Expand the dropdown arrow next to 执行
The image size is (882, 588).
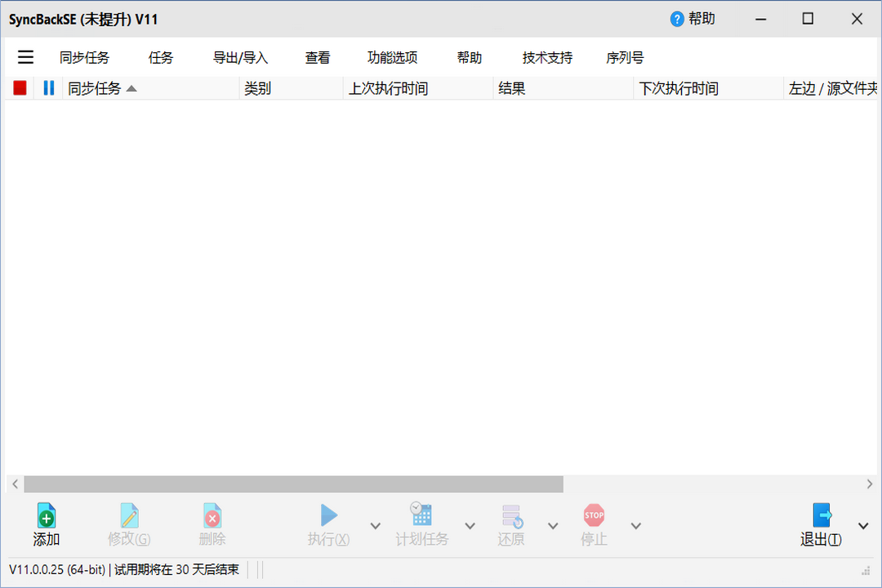coord(374,527)
